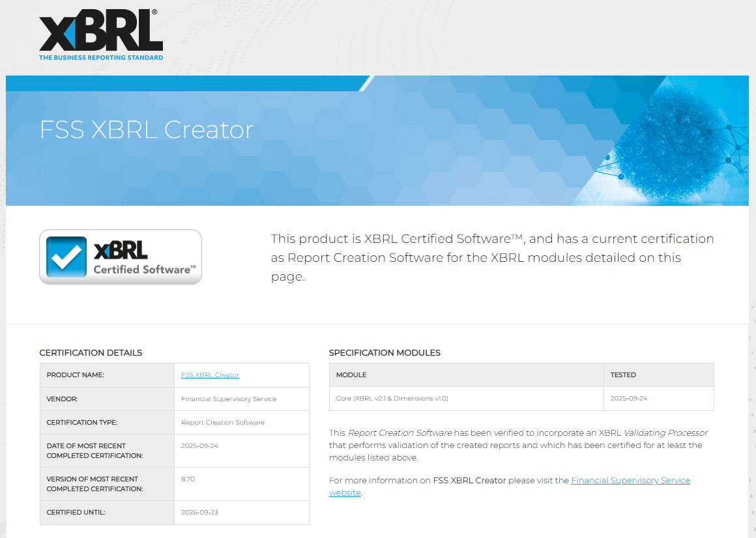The width and height of the screenshot is (756, 538).
Task: Open the FSS XBRL Creator product name link
Action: click(210, 375)
